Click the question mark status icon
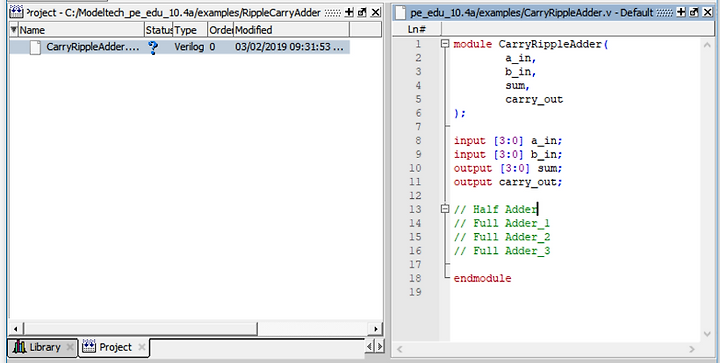Screen dimensions: 720x363 tap(153, 47)
